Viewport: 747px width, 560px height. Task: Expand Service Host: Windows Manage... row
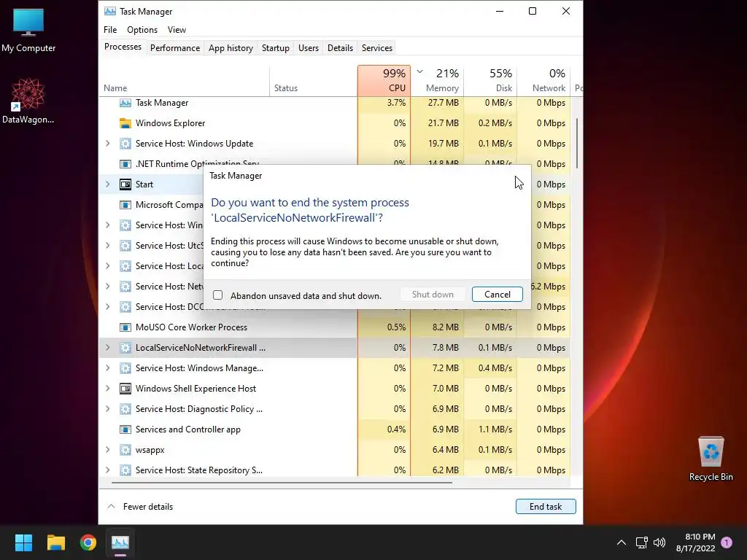tap(108, 368)
